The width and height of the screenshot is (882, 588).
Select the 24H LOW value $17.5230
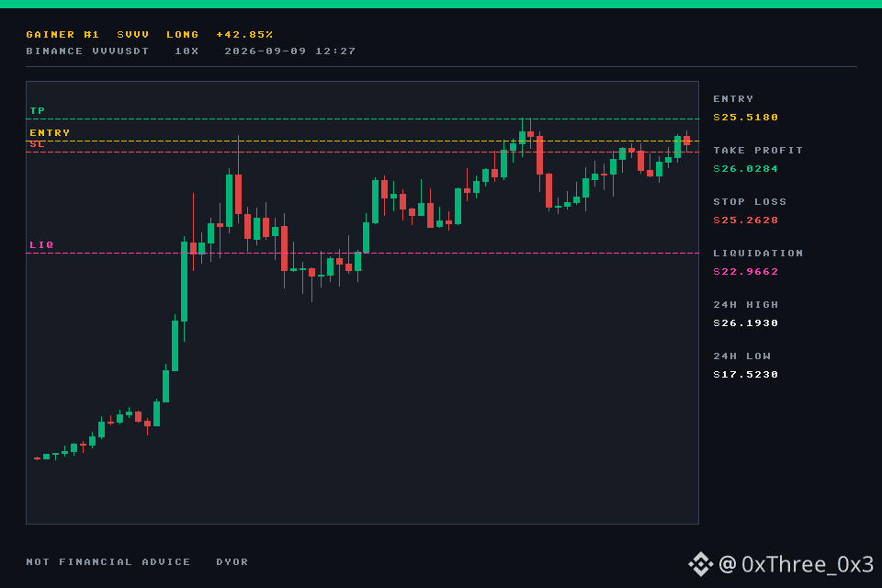[x=746, y=375]
